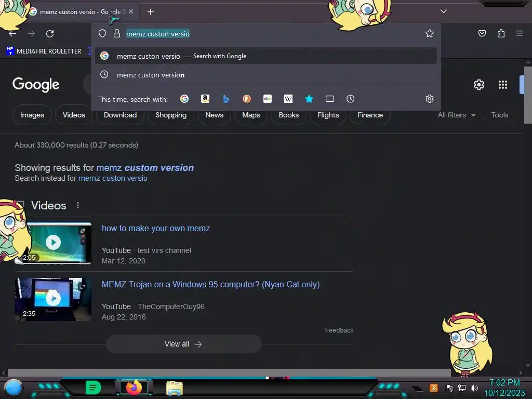Switch to Images results tab

tap(32, 115)
